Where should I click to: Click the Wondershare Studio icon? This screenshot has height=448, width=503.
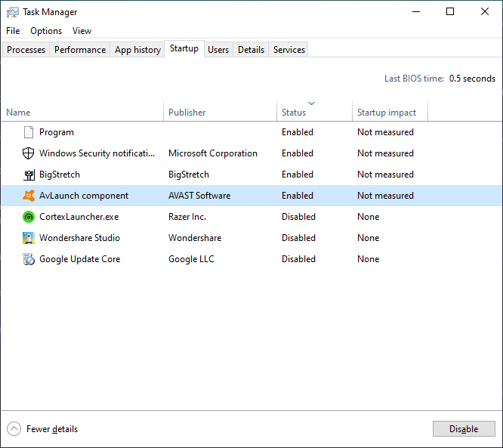coord(29,238)
